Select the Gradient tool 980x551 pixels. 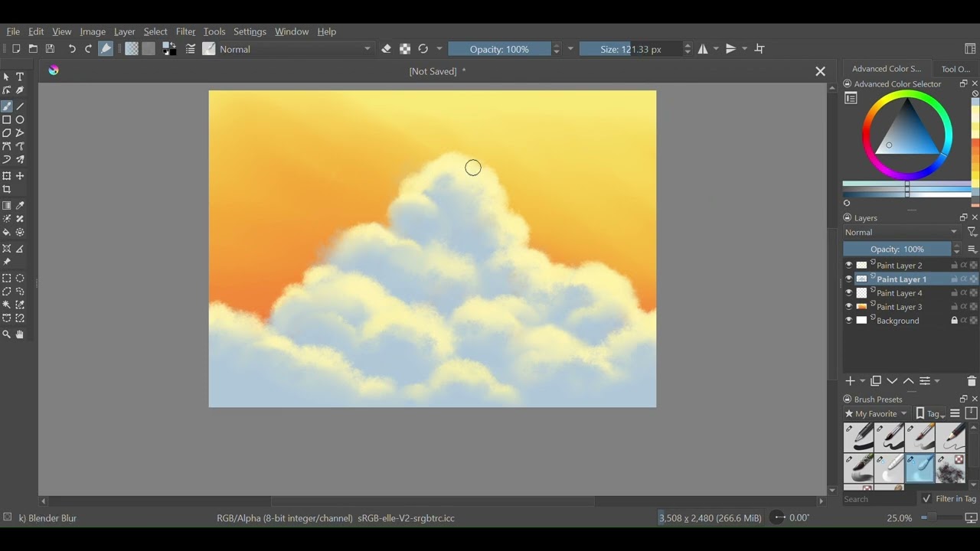tap(7, 206)
